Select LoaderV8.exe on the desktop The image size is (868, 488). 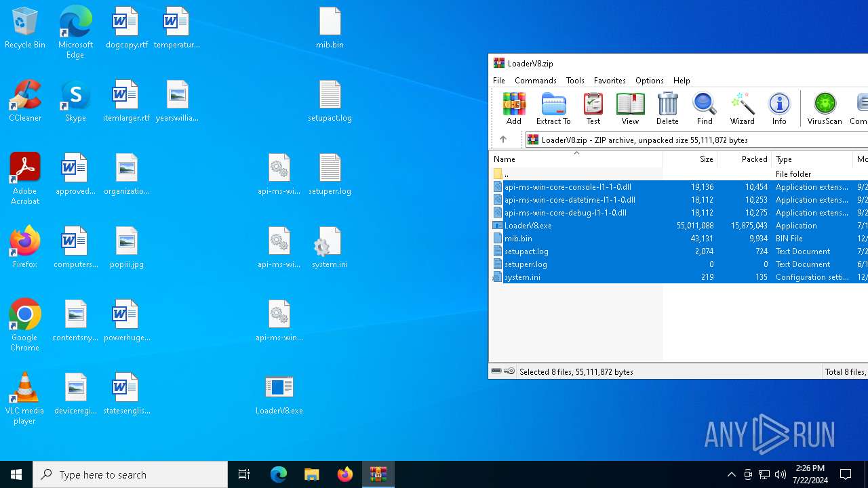tap(279, 394)
